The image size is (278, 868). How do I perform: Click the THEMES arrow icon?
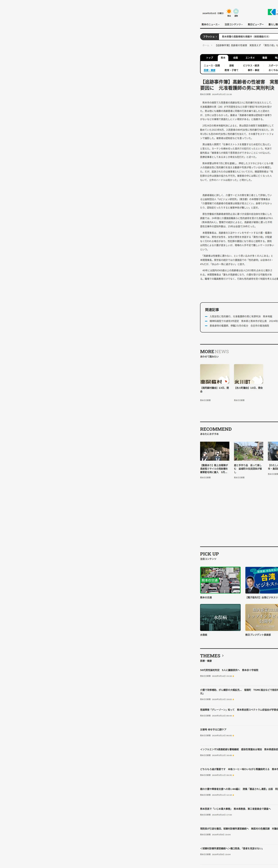pyautogui.click(x=223, y=656)
